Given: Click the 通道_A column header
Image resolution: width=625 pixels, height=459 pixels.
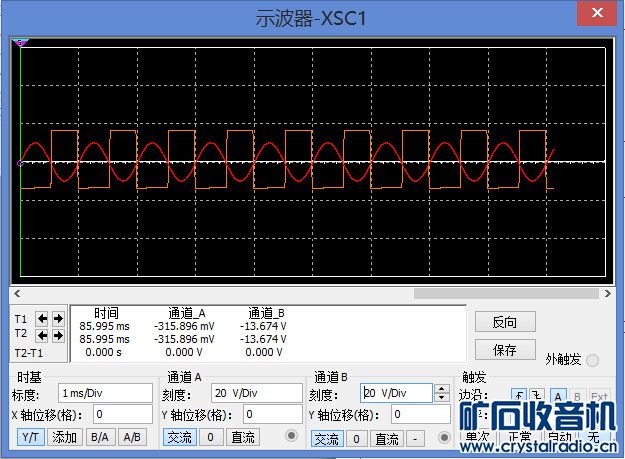Looking at the screenshot, I should pos(187,313).
